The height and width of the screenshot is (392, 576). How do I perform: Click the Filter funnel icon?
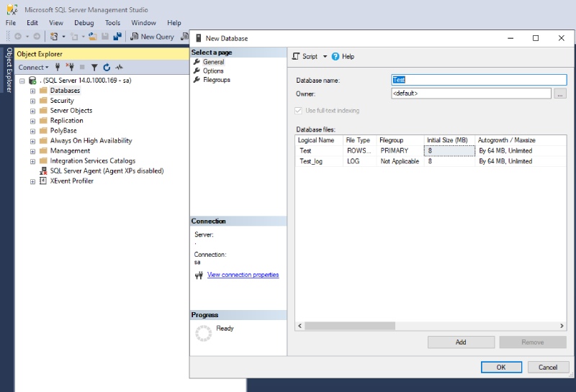(94, 67)
